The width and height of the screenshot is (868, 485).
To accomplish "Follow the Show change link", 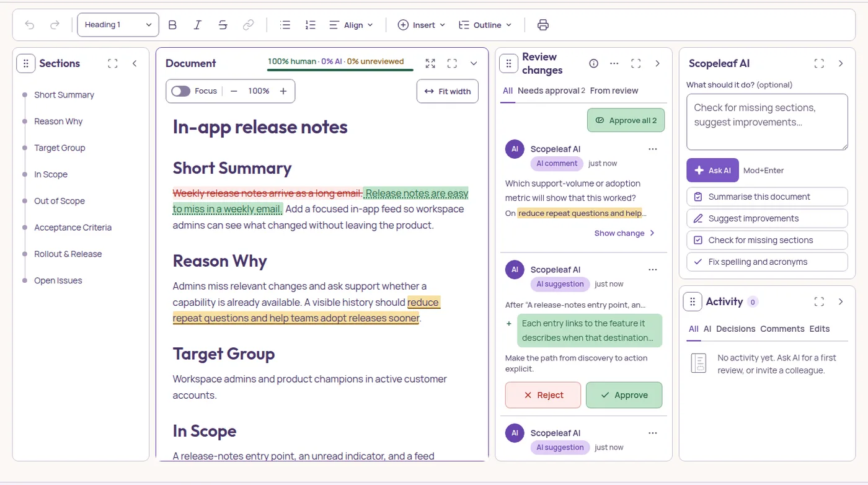I will (x=624, y=233).
